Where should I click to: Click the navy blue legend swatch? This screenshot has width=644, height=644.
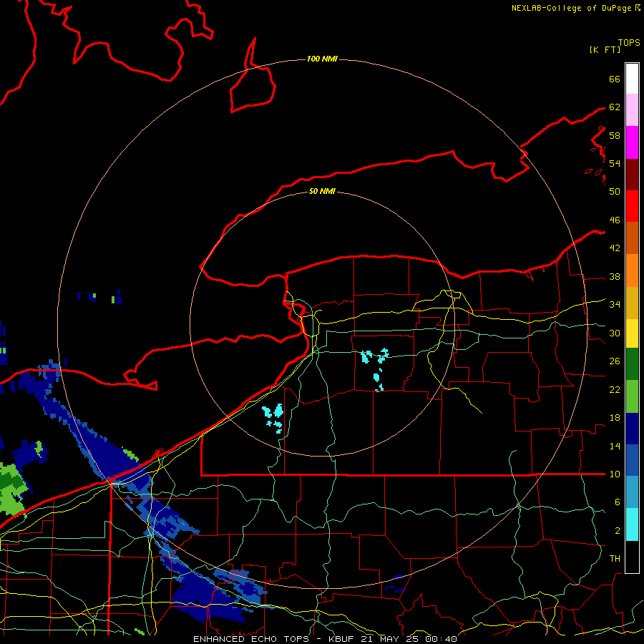[x=632, y=429]
